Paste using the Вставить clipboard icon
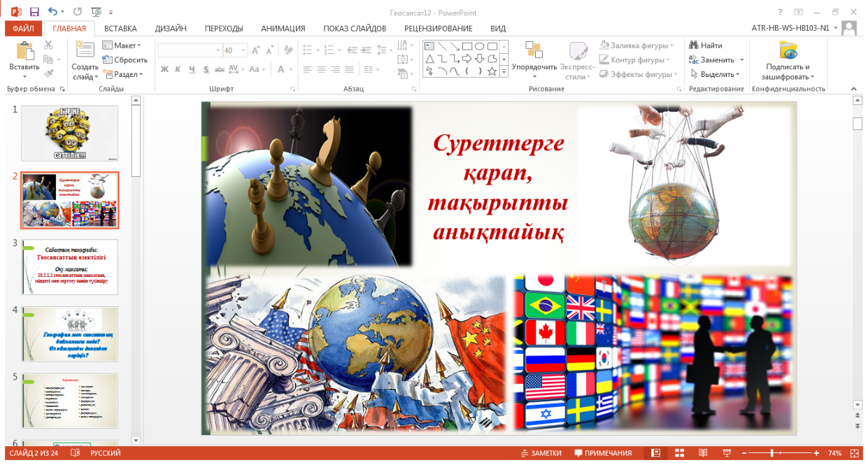The width and height of the screenshot is (868, 465). click(x=24, y=51)
